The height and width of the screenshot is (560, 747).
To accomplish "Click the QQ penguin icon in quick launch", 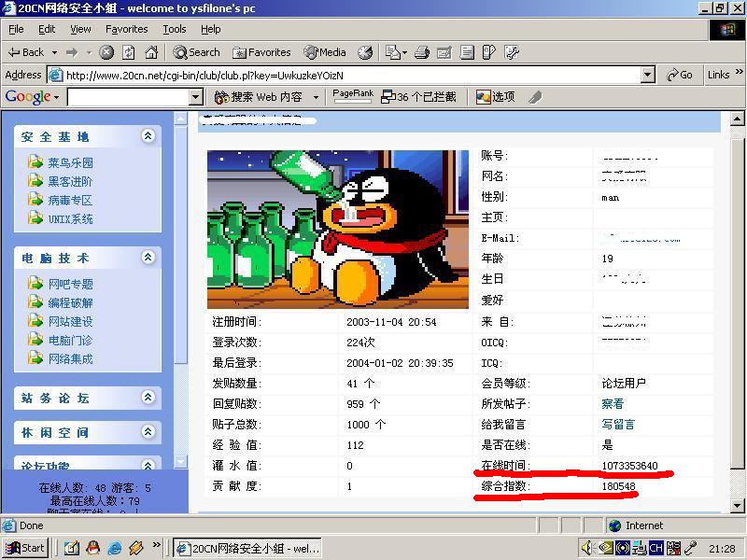I will click(93, 548).
